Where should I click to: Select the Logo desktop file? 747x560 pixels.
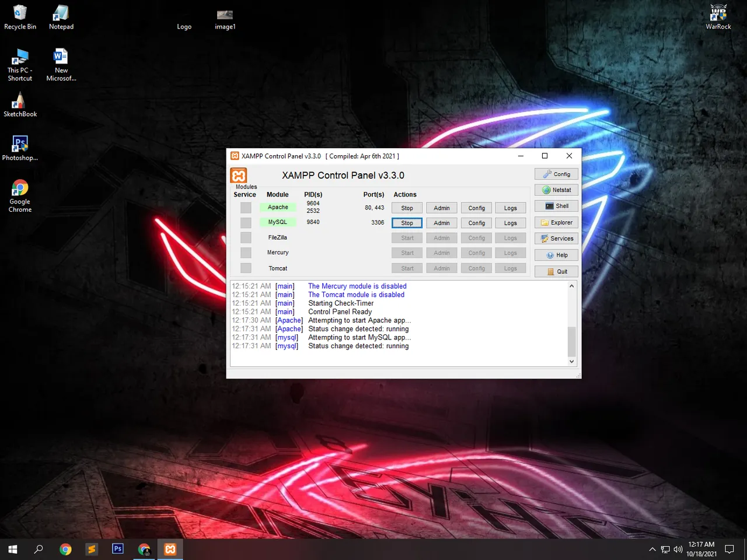click(x=184, y=26)
